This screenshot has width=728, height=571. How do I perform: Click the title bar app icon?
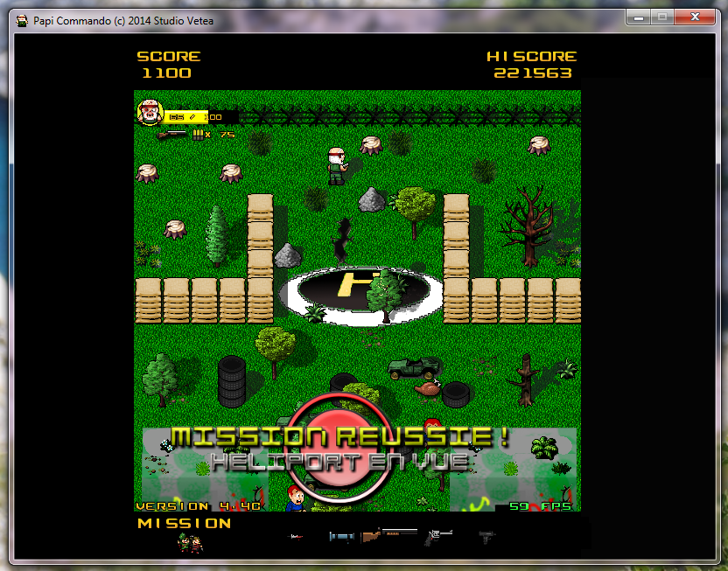tap(22, 20)
